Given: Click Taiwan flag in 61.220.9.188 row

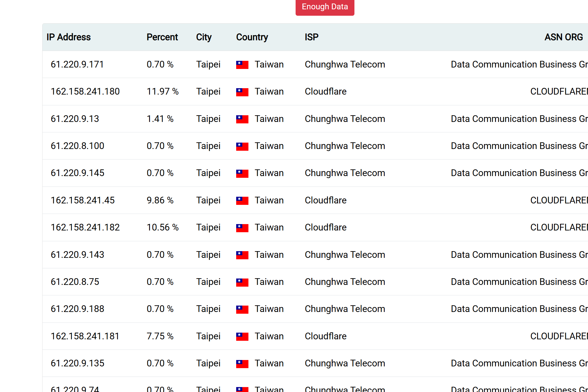Looking at the screenshot, I should click(242, 309).
